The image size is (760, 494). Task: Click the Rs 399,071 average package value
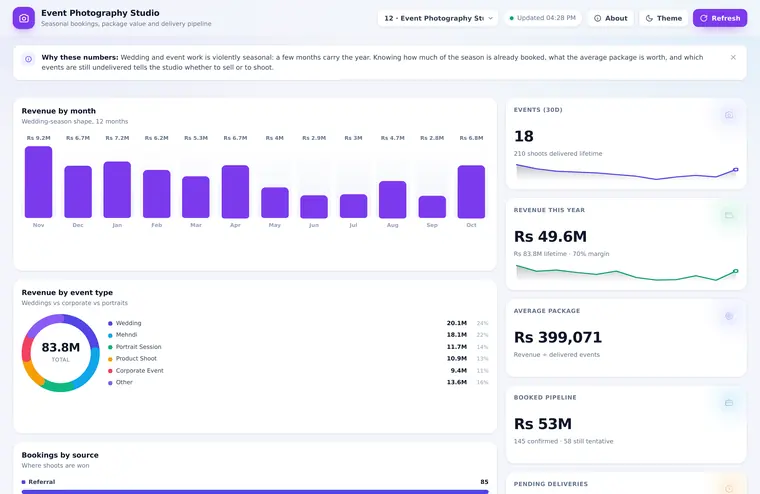[x=557, y=337]
